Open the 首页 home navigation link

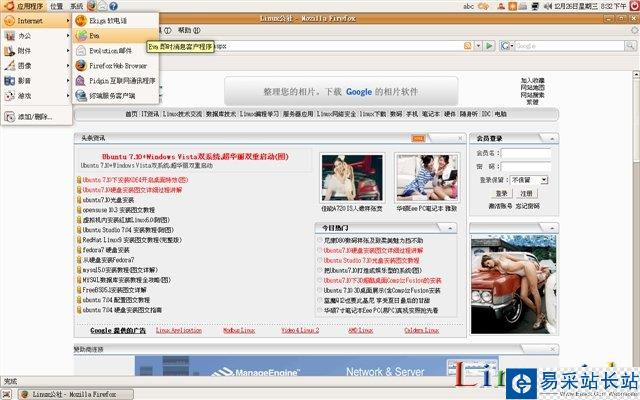click(131, 114)
